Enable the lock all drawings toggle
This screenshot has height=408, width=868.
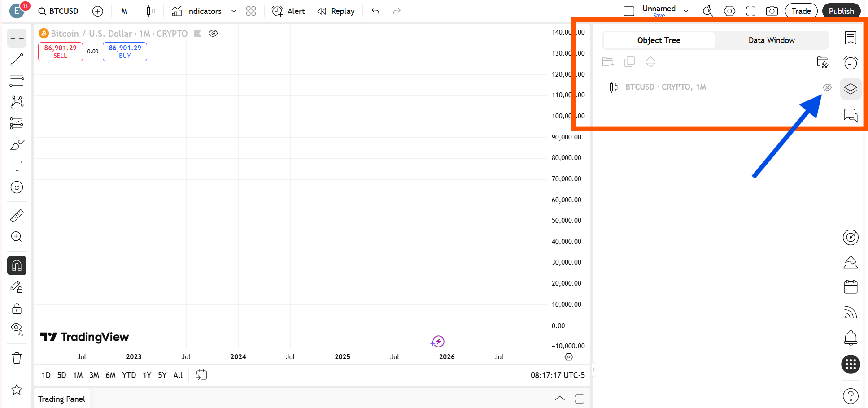pyautogui.click(x=17, y=308)
